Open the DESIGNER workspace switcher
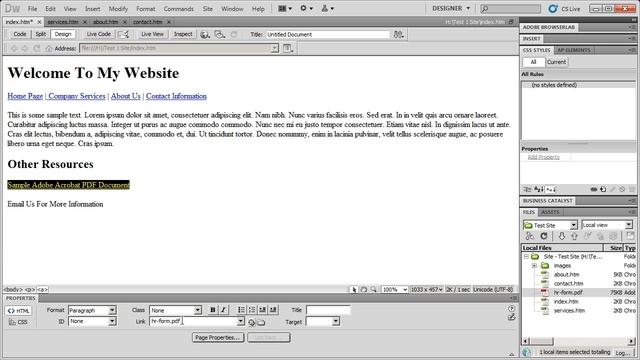The height and width of the screenshot is (360, 640). 451,8
